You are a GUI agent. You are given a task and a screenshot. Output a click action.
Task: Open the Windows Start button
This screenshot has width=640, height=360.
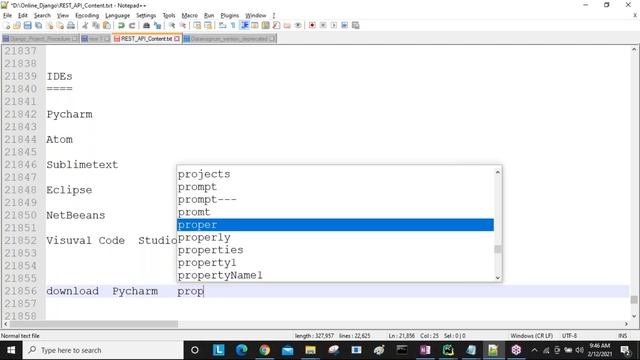(11, 350)
